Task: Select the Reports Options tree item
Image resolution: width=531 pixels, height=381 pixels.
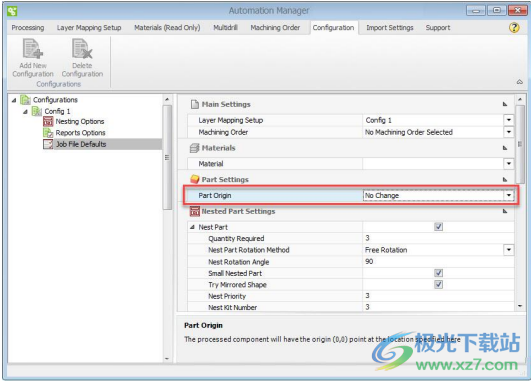Action: pos(80,133)
